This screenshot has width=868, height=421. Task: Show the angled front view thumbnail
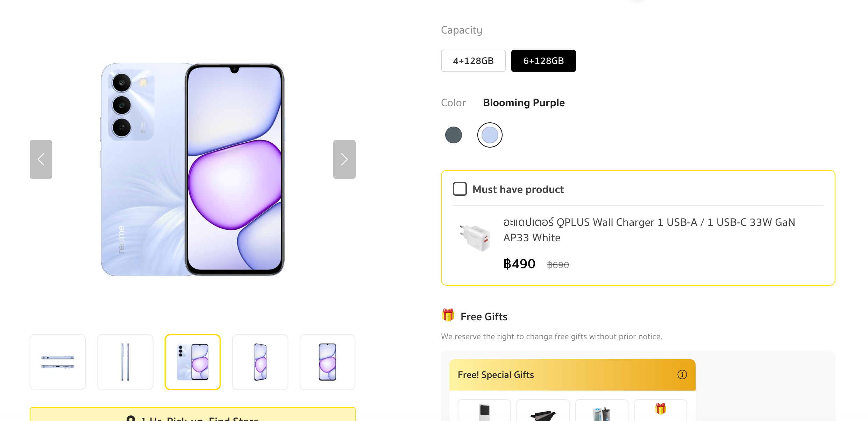(260, 362)
